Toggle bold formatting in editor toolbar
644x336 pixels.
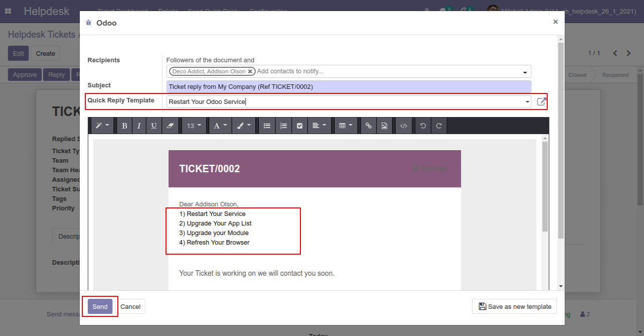(x=124, y=126)
